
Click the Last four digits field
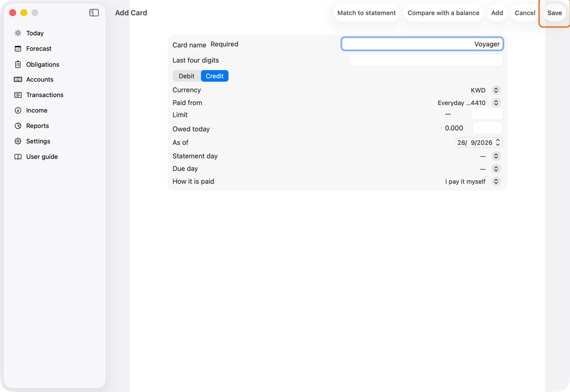426,60
